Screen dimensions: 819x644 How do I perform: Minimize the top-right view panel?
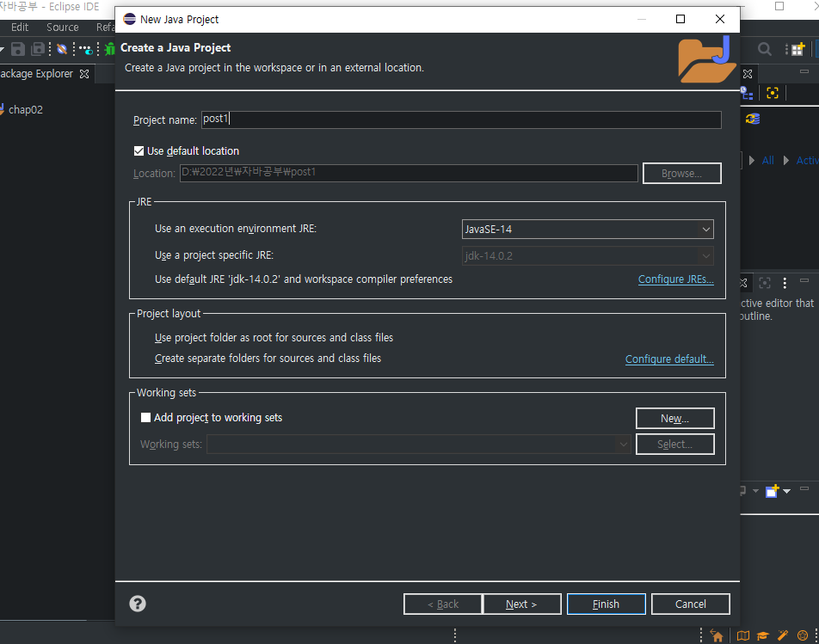(804, 71)
